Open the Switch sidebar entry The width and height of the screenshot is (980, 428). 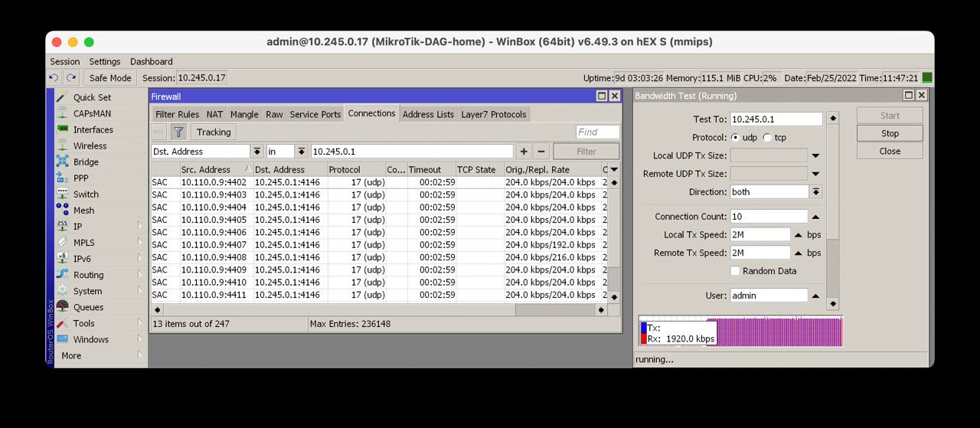86,194
